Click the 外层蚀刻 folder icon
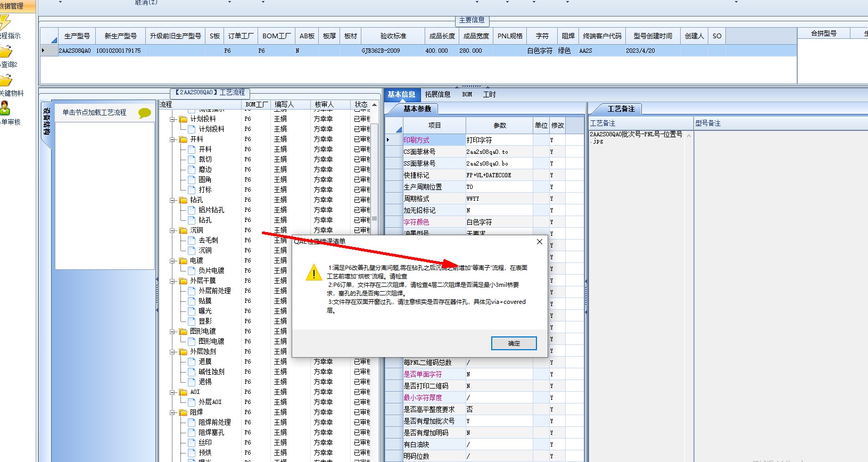The width and height of the screenshot is (868, 462). click(183, 352)
